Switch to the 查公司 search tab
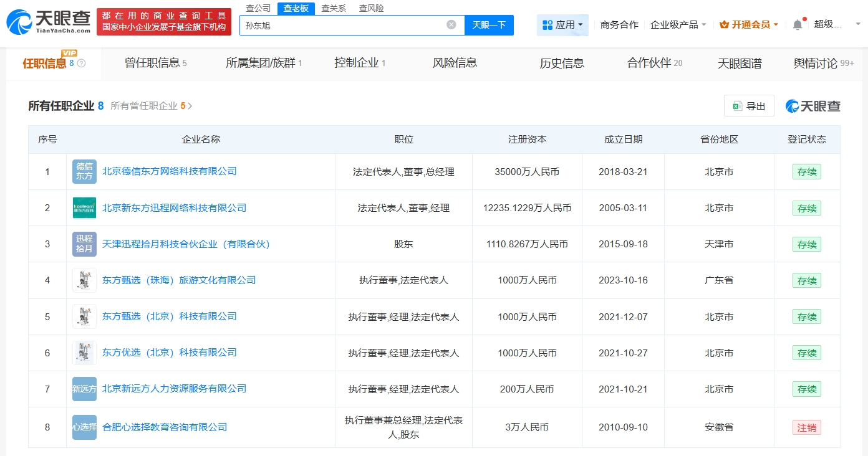The width and height of the screenshot is (868, 456). tap(258, 8)
